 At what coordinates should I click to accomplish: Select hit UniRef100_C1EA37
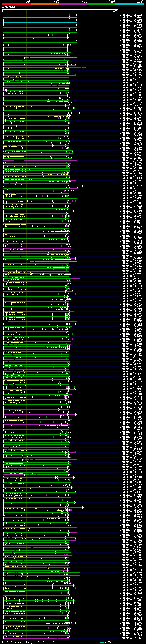click(131, 87)
